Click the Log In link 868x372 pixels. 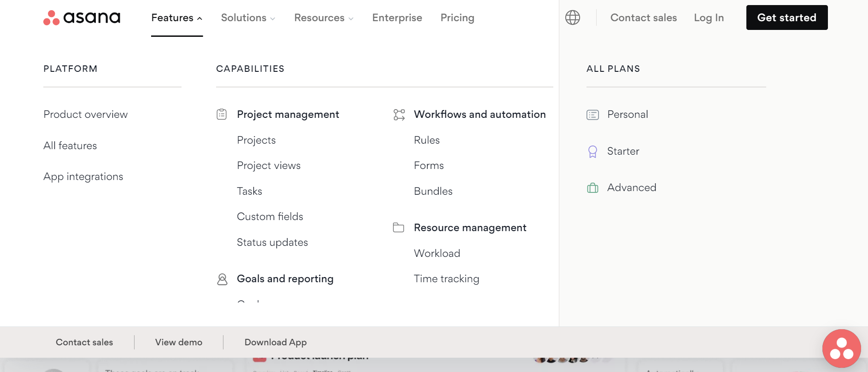(x=709, y=18)
